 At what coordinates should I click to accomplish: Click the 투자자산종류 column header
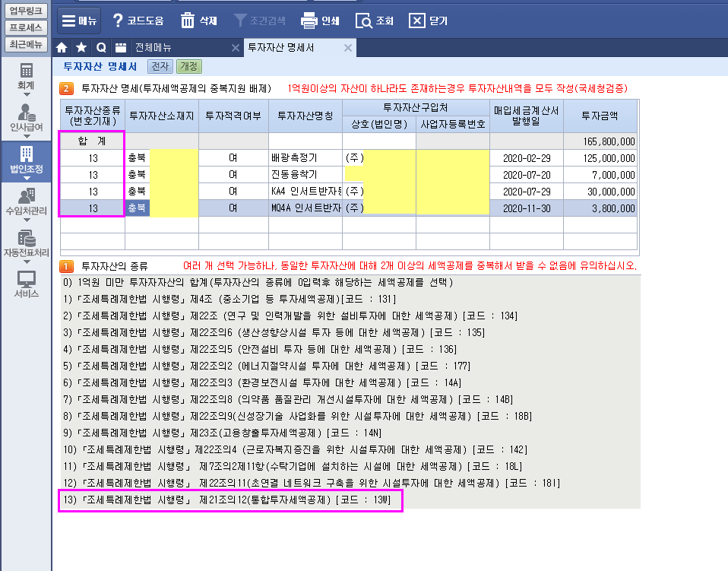93,116
